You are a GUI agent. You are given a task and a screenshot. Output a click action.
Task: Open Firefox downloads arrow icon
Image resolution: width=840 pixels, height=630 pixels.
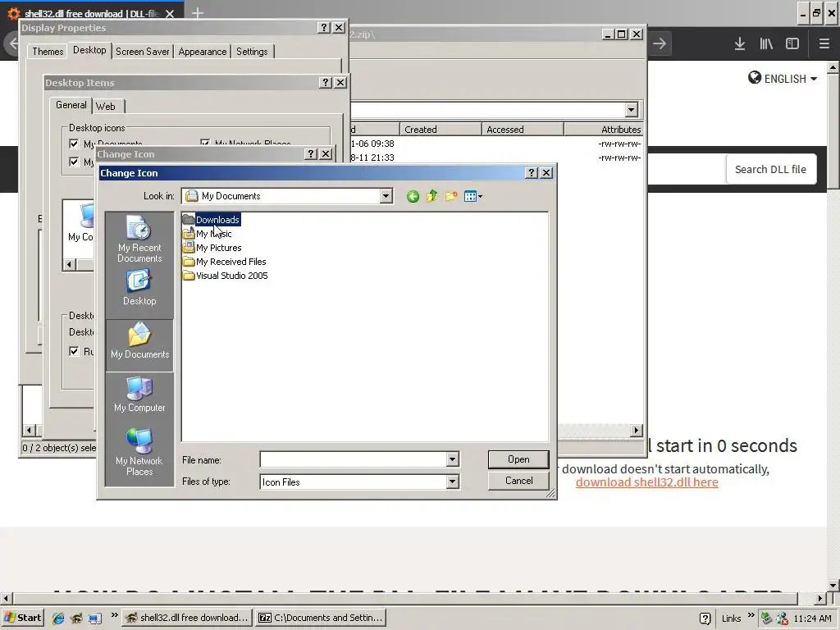(739, 44)
